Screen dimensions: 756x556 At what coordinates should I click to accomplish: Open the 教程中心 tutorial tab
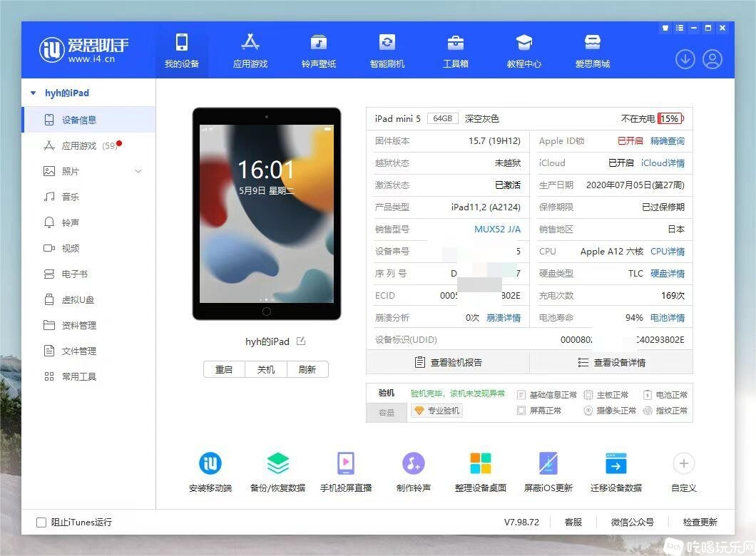(x=524, y=50)
